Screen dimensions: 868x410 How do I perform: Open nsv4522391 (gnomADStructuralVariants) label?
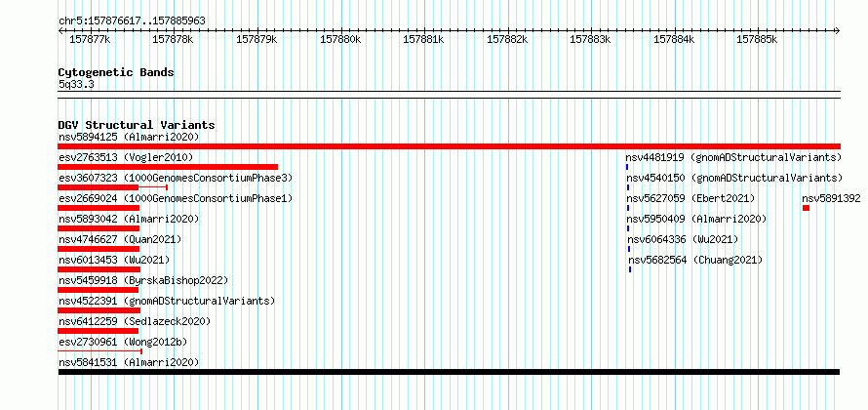click(167, 301)
